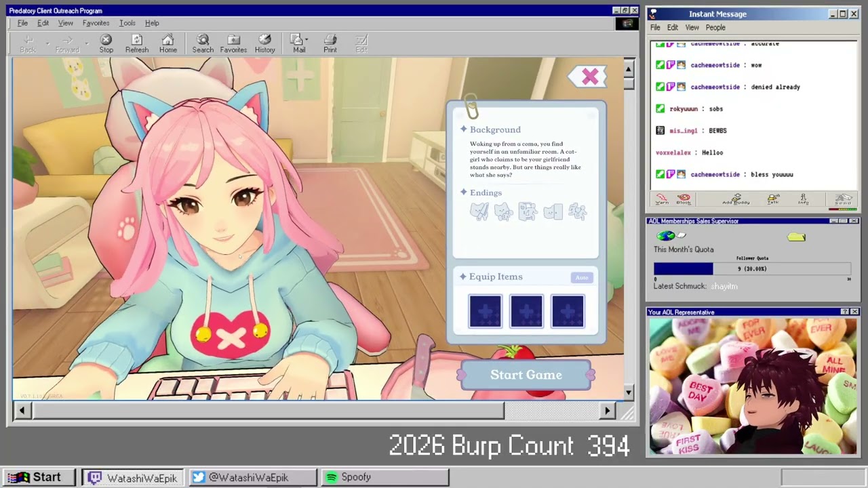Click the AOL Representative avatar video
The width and height of the screenshot is (868, 488).
pos(753,386)
